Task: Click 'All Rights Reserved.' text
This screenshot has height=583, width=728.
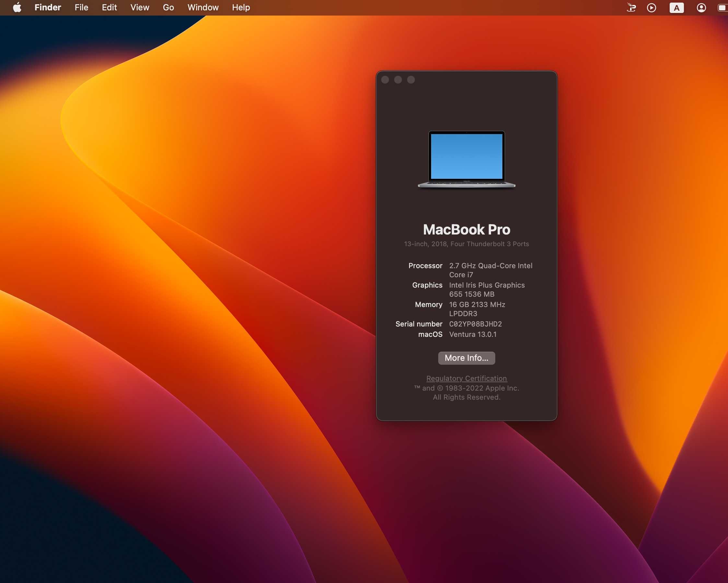Action: click(x=466, y=397)
